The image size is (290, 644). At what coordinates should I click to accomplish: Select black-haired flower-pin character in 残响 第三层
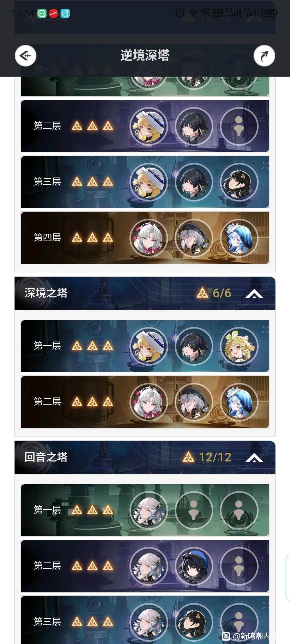pyautogui.click(x=239, y=182)
